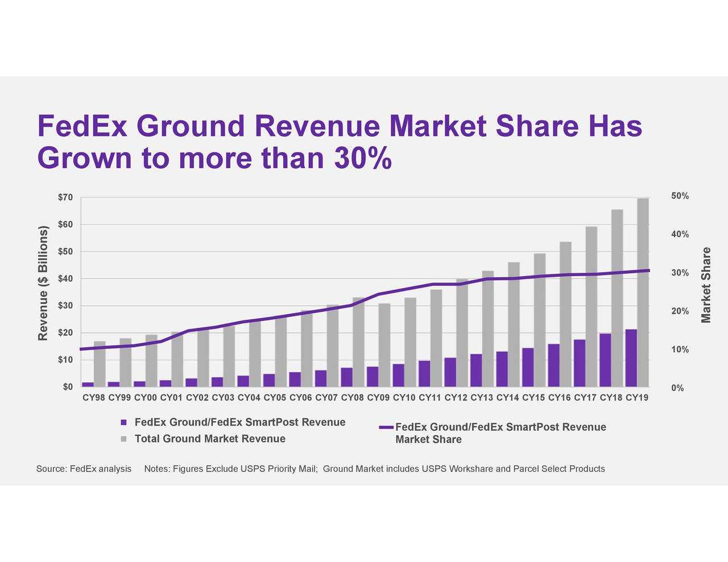Select the purple legend swatch for FedEx Ground/SmartPost Revenue
The image size is (728, 562).
[x=123, y=422]
